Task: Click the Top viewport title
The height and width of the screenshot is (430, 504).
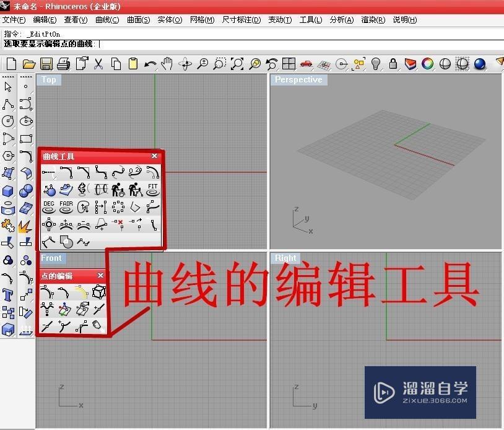Action: [48, 80]
